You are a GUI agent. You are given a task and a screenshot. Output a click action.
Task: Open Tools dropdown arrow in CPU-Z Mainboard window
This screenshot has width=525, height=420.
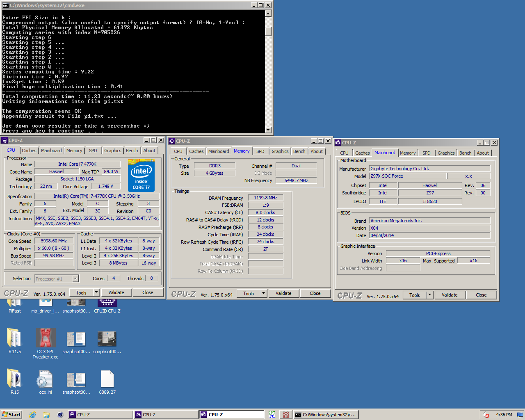tap(430, 295)
